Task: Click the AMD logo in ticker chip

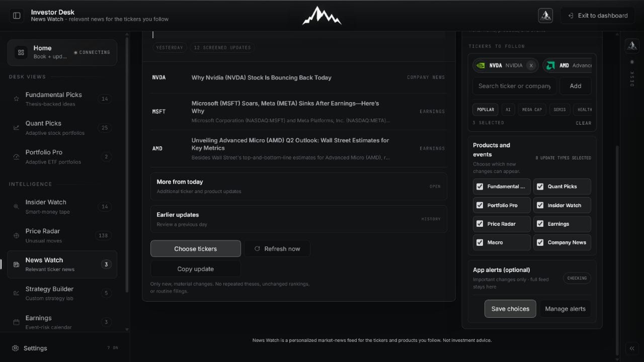Action: pyautogui.click(x=551, y=65)
